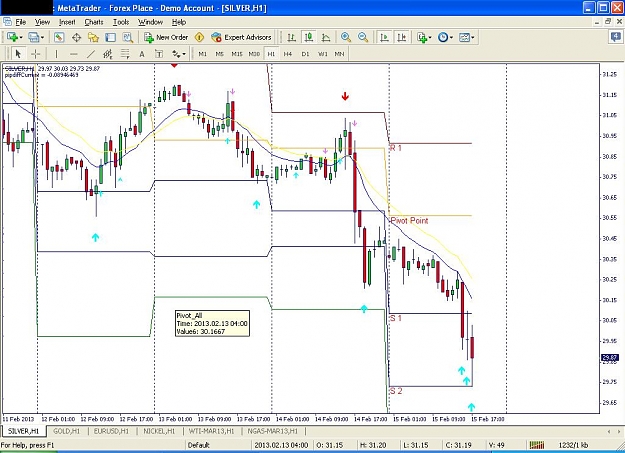Switch to the NGAS-MAR13,H1 chart tab
The height and width of the screenshot is (453, 625).
coord(273,431)
